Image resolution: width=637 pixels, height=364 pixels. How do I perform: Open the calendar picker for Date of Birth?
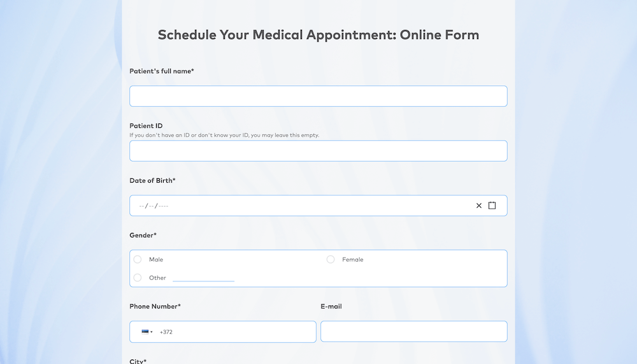[492, 206]
